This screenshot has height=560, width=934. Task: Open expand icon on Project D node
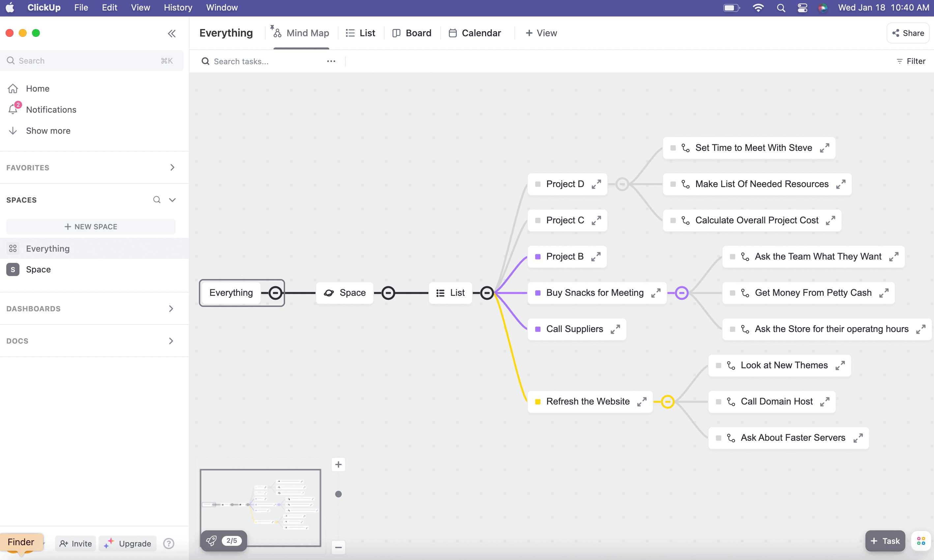click(x=597, y=184)
